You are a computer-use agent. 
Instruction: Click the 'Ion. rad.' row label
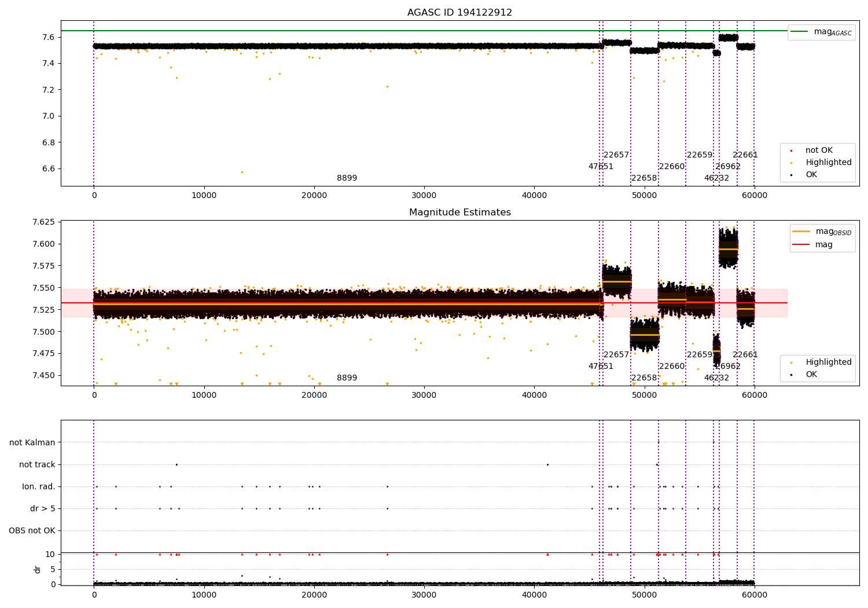(x=39, y=487)
